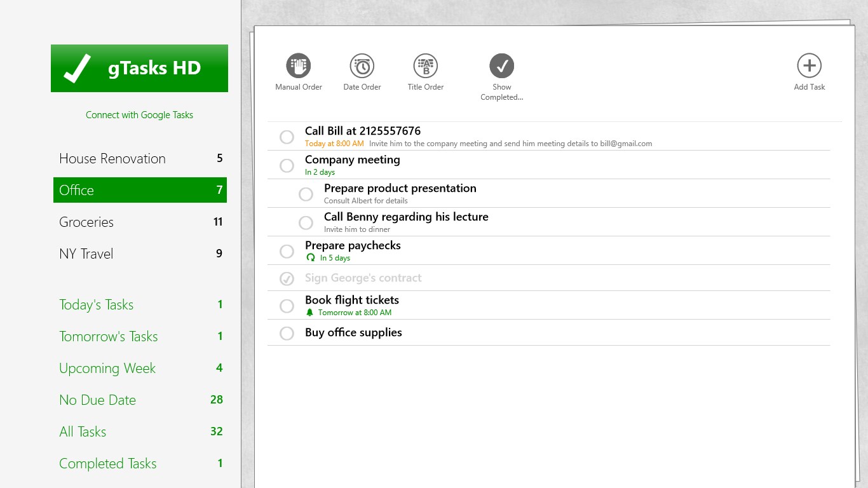The image size is (868, 488).
Task: Click the bell reminder icon on Book flight tickets
Action: tap(310, 313)
